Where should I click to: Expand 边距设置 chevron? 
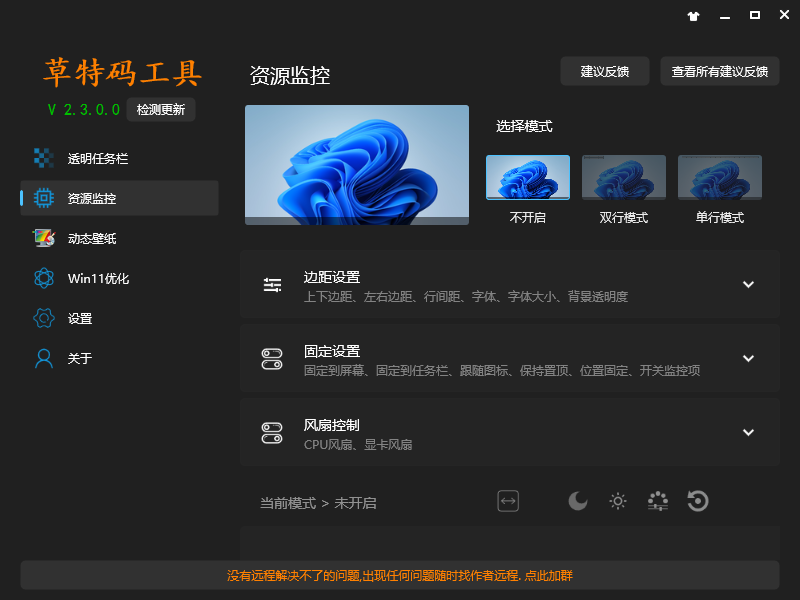pos(748,285)
